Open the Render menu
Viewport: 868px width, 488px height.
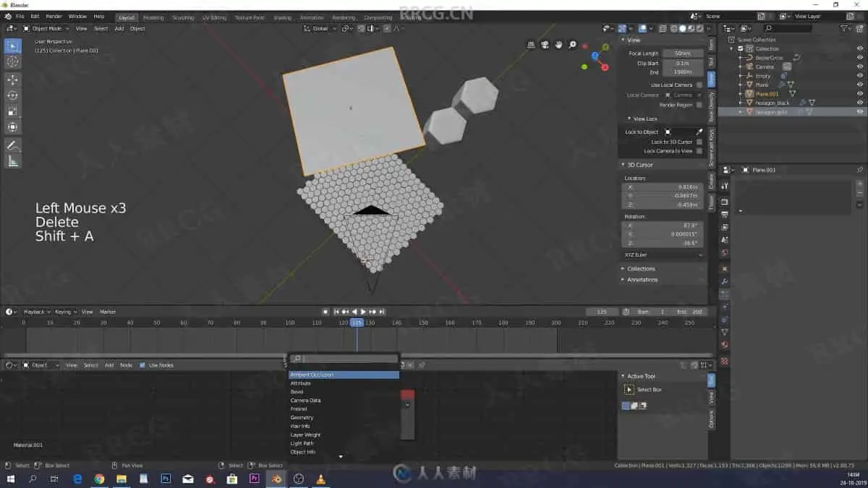(54, 16)
